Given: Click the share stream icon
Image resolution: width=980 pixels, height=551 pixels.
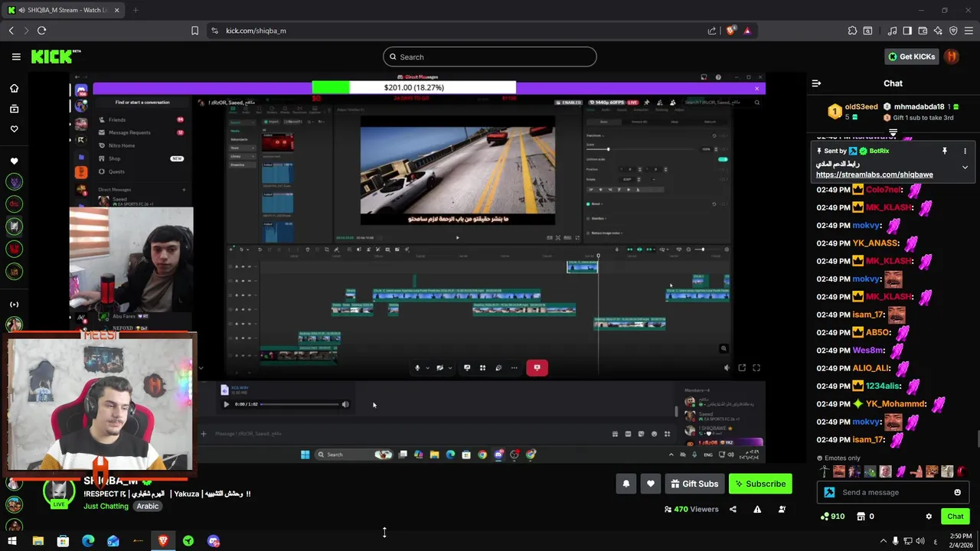Looking at the screenshot, I should coord(733,509).
